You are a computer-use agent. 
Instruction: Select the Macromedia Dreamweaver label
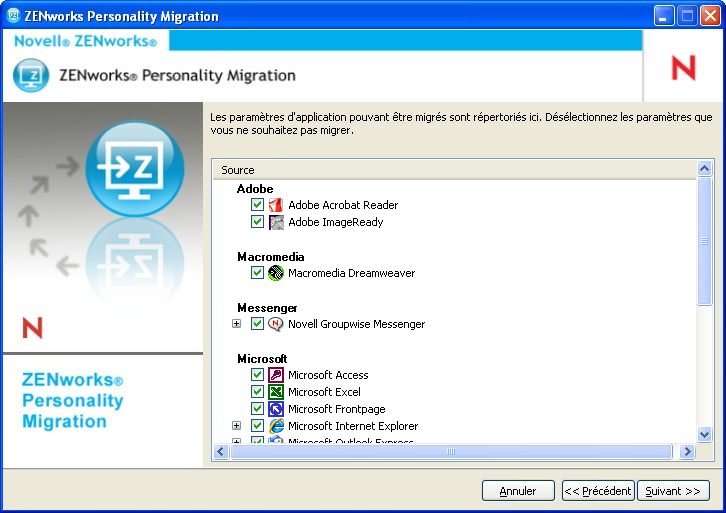pyautogui.click(x=351, y=273)
